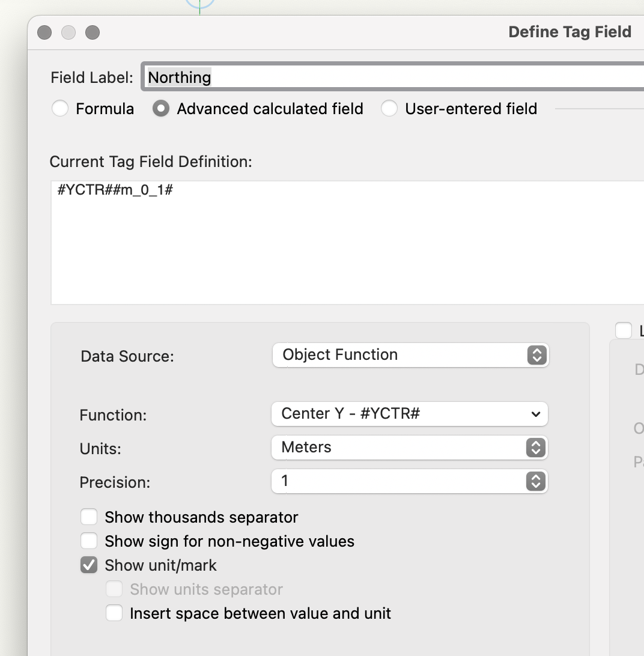644x656 pixels.
Task: Open the Precision dropdown
Action: coord(410,481)
